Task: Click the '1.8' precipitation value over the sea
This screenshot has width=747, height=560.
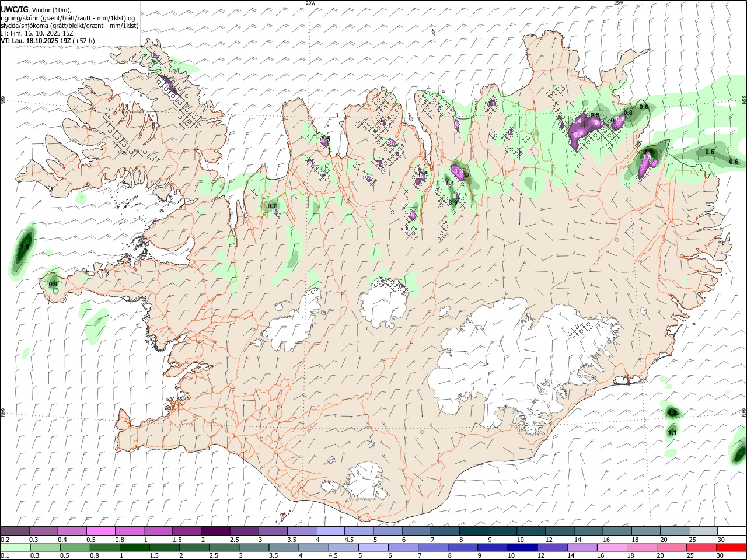Action: click(x=25, y=247)
